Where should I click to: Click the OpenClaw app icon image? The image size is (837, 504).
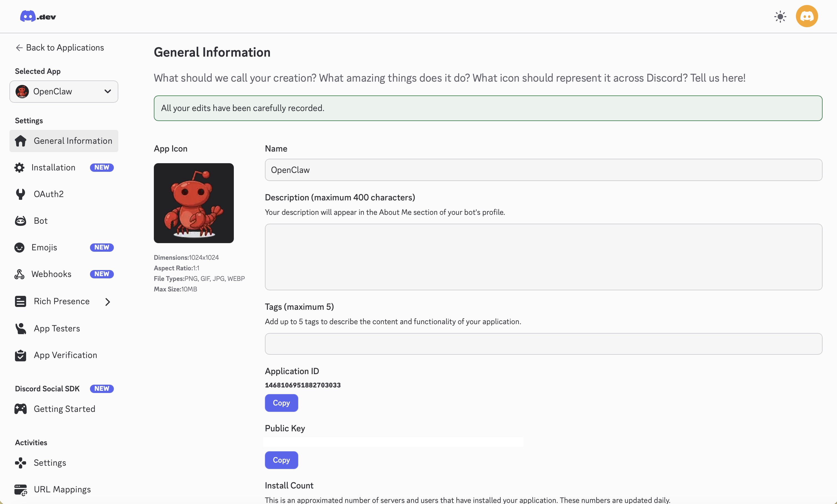[194, 203]
